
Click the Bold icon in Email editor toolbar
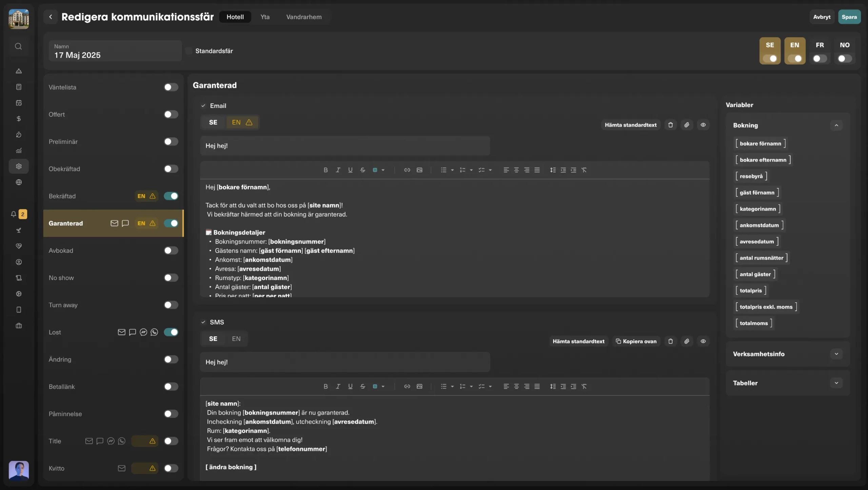pyautogui.click(x=325, y=170)
